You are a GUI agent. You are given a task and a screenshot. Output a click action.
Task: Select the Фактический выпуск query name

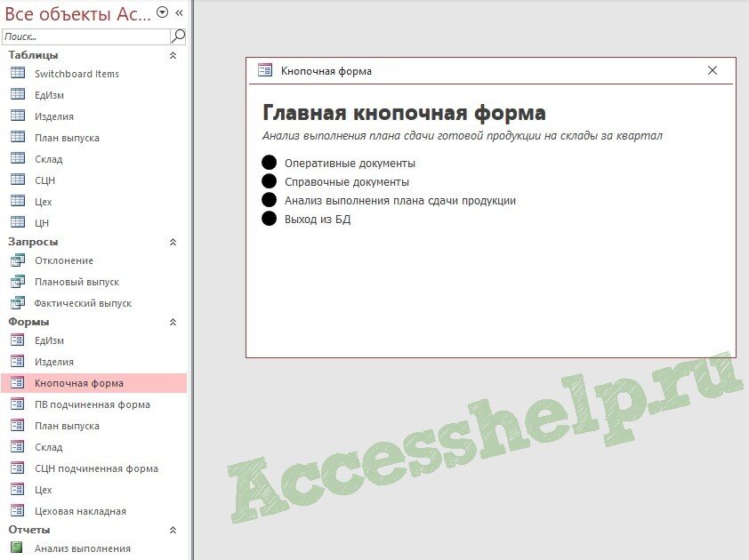click(83, 303)
